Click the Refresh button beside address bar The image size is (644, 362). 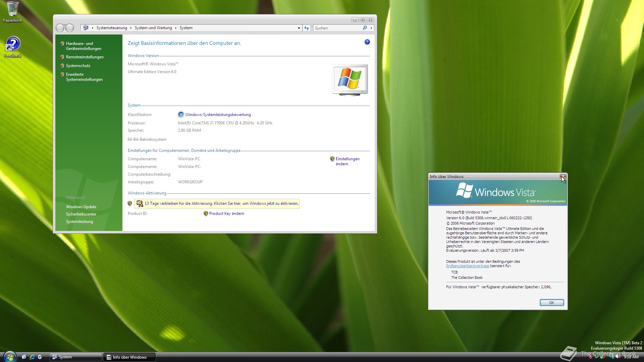pyautogui.click(x=307, y=28)
